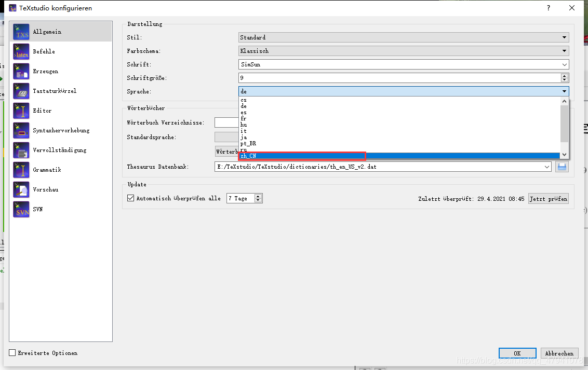Confirm settings with OK button
588x370 pixels.
pyautogui.click(x=517, y=353)
